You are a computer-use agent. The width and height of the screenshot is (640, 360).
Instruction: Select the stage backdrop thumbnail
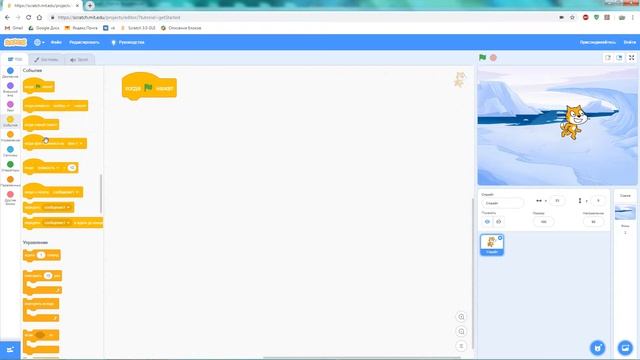[625, 213]
